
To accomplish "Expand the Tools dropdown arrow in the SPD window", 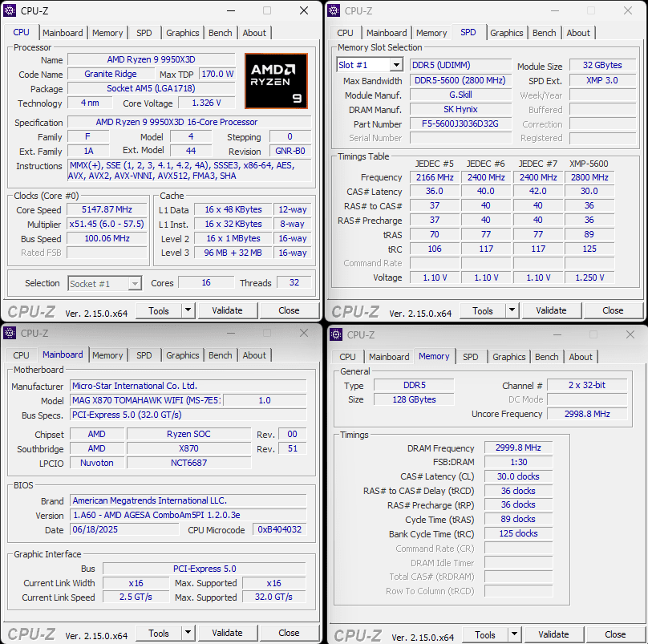I will (512, 310).
